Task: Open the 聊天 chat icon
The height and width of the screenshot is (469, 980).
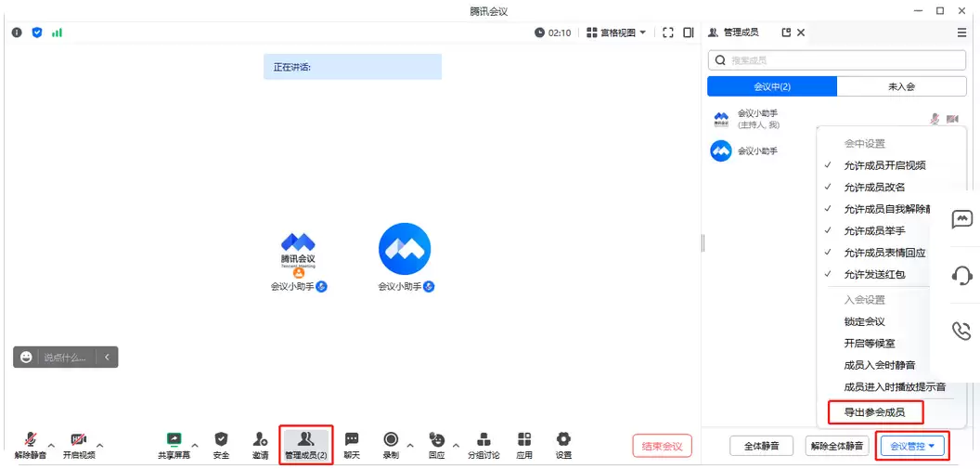Action: [x=352, y=439]
